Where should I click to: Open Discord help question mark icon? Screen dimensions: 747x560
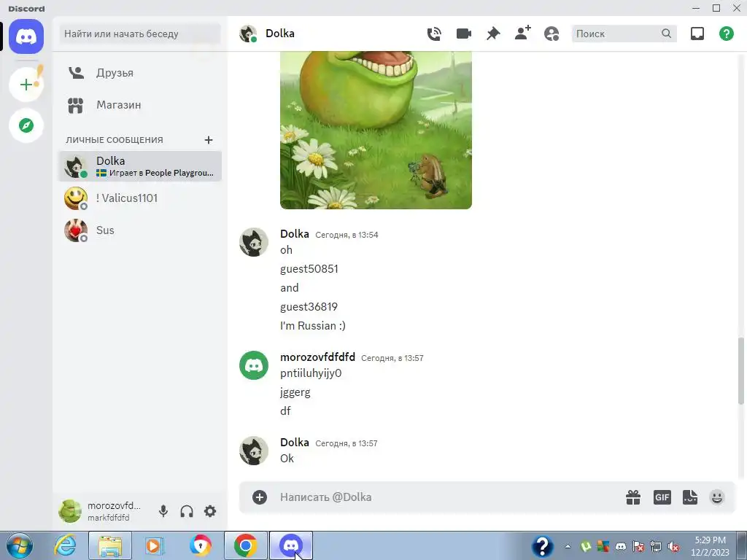[x=727, y=34]
